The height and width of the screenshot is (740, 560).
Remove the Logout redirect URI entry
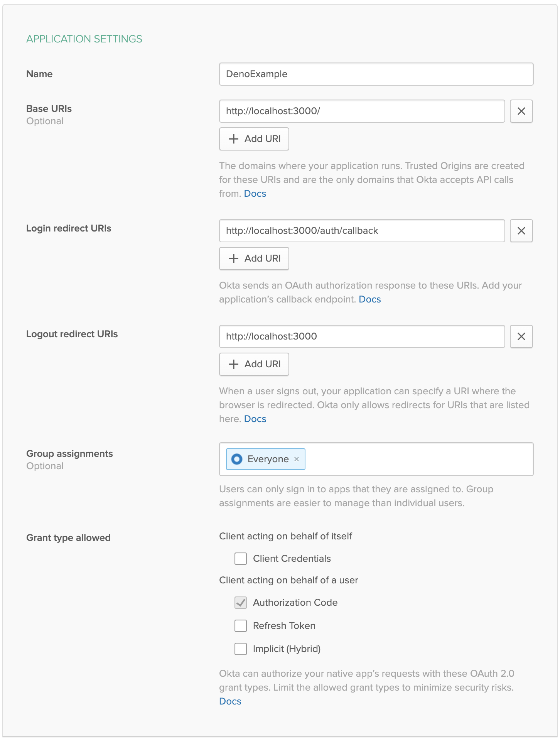click(x=521, y=336)
